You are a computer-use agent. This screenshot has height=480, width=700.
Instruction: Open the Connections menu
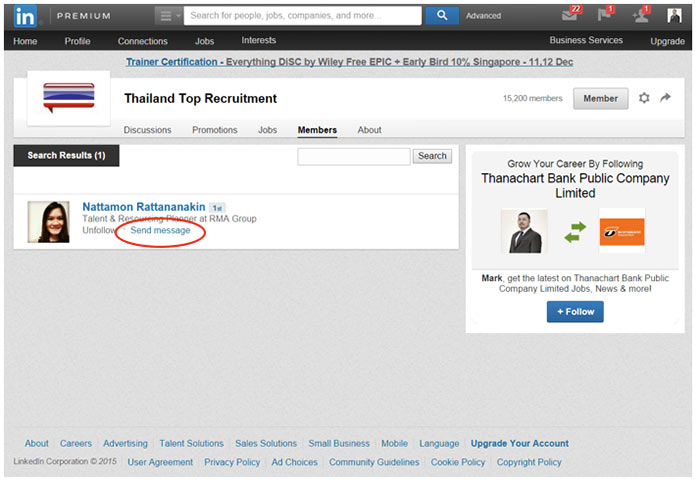click(x=142, y=41)
